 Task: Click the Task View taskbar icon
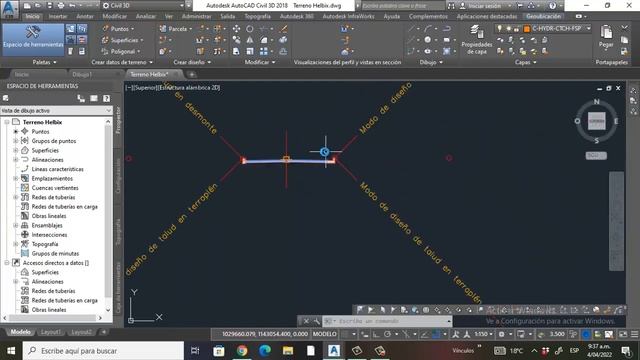[x=196, y=351]
